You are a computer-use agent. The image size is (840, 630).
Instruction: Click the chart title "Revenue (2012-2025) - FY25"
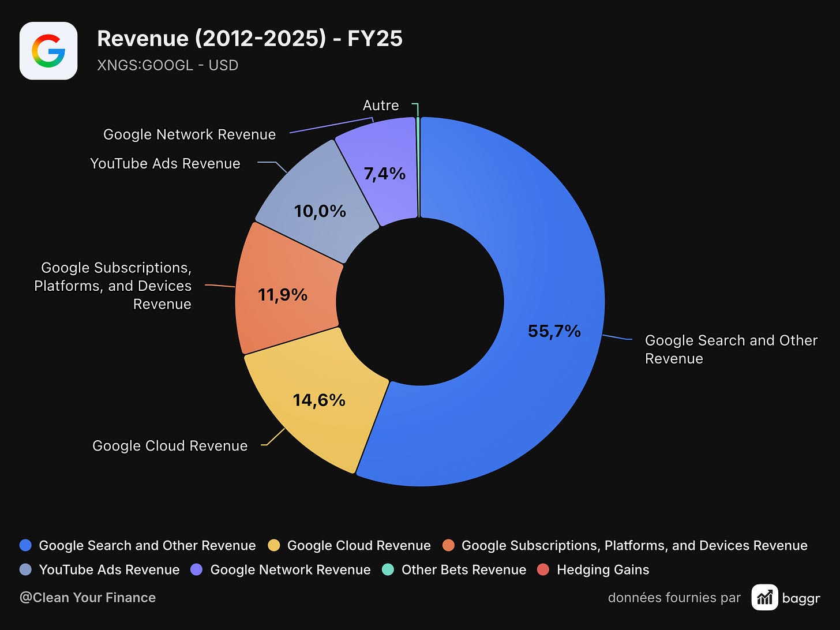pyautogui.click(x=250, y=39)
